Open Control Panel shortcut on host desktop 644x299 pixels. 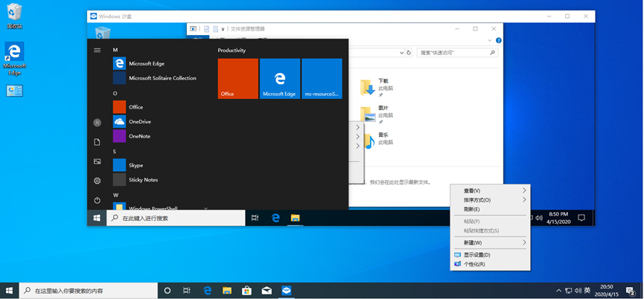coord(14,91)
